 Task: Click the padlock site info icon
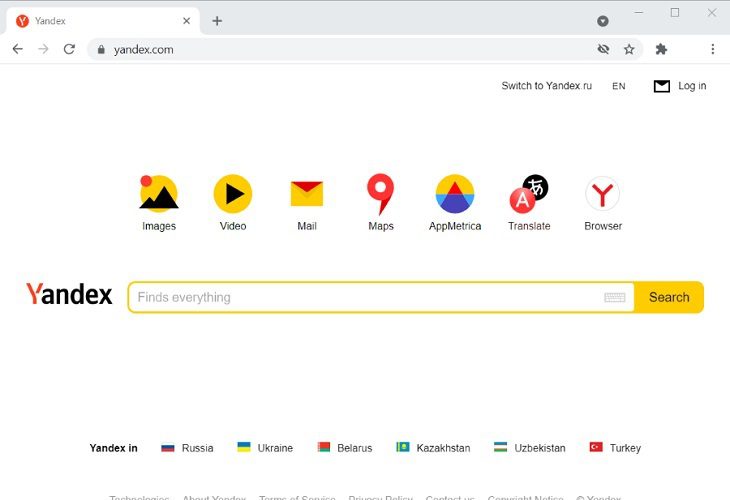(101, 49)
